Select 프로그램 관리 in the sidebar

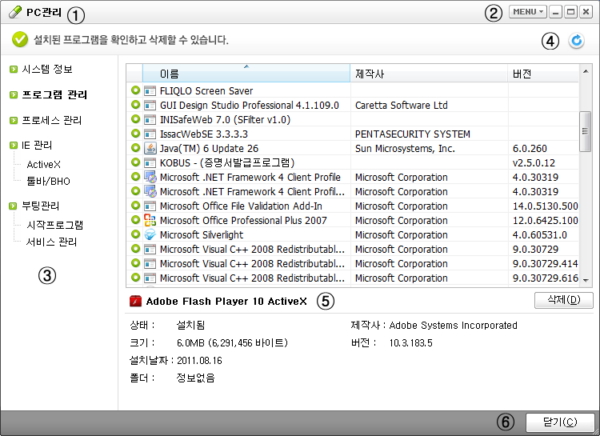coord(54,95)
